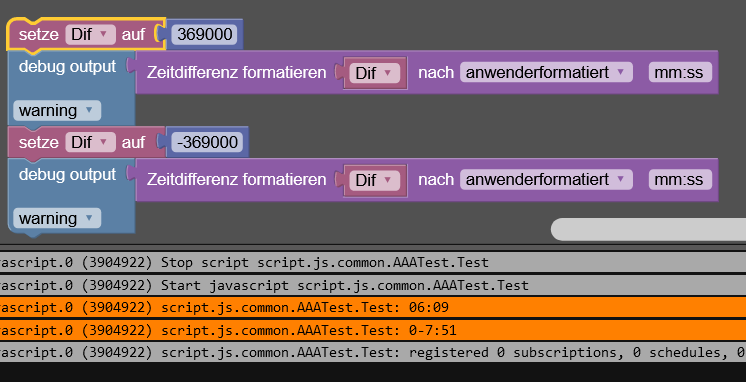
Task: Select the orange 06:09 warning log entry
Action: tap(373, 307)
